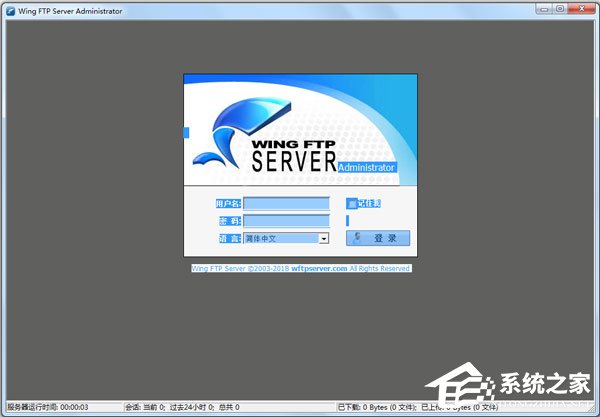Click the downloaded 0 Bytes status entry
The width and height of the screenshot is (600, 417).
(x=377, y=407)
